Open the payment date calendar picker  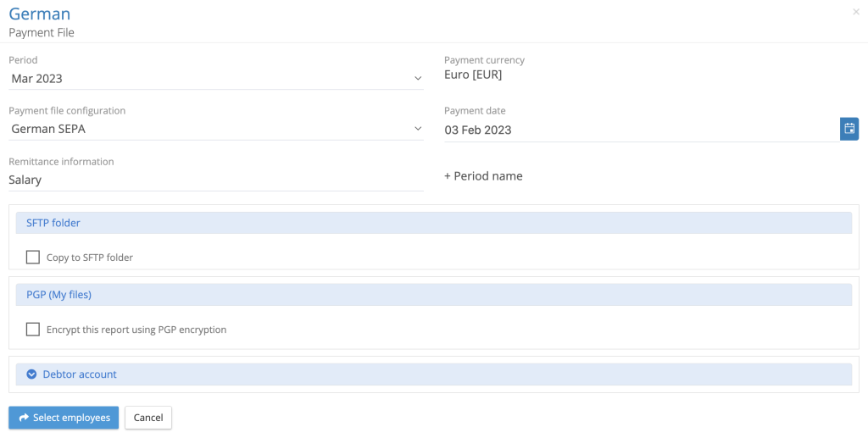tap(849, 129)
